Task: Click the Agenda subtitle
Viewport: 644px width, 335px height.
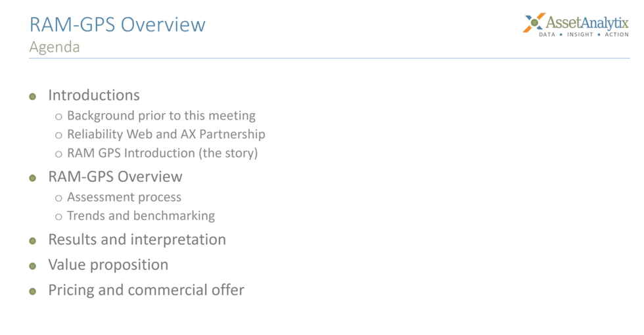Action: 55,47
